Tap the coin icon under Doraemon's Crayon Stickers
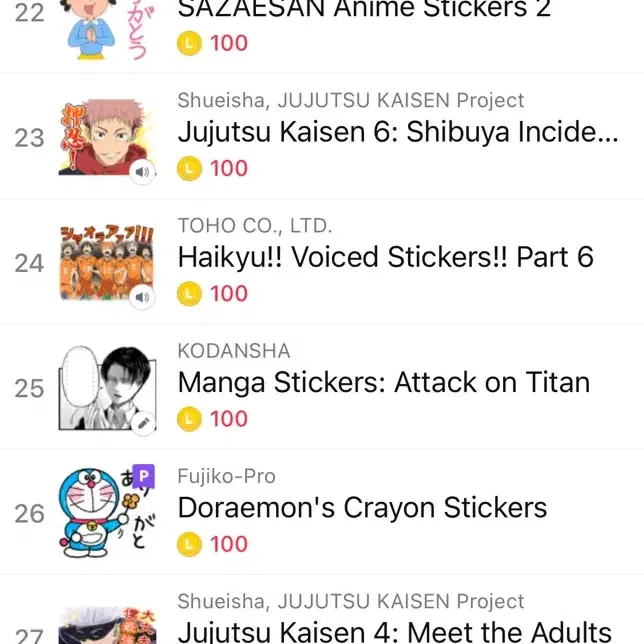Screen dimensions: 644x644 click(x=189, y=544)
